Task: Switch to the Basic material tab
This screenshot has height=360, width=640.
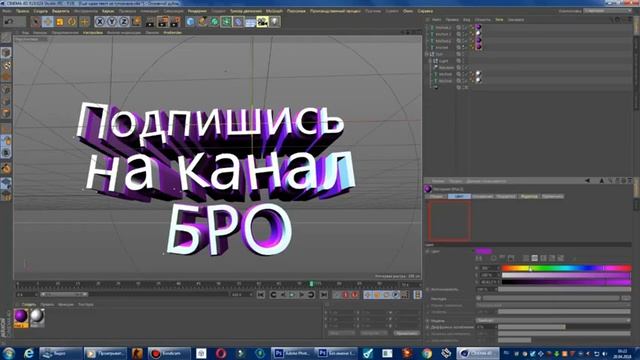Action: pos(436,196)
